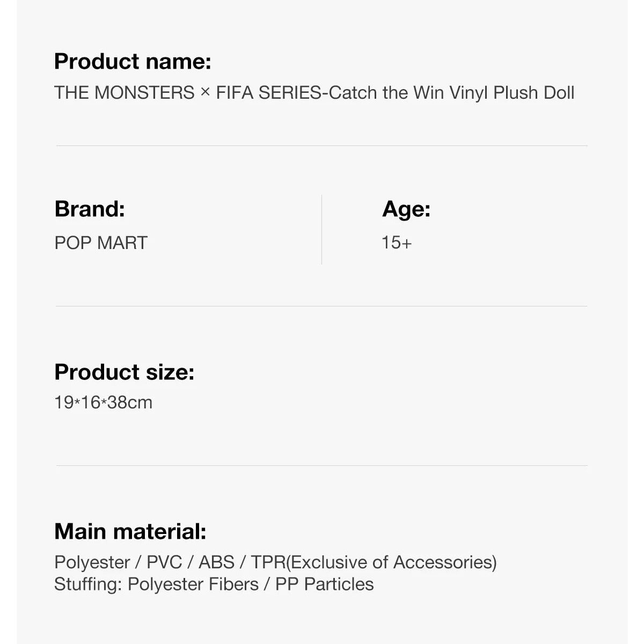The height and width of the screenshot is (644, 644).
Task: Click the "Age:" heading
Action: (x=406, y=209)
